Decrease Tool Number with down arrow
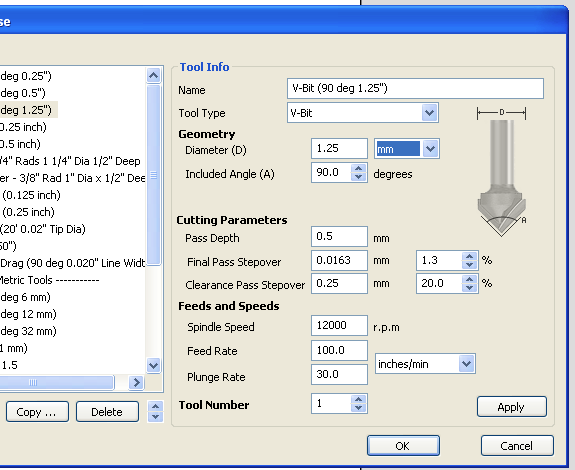The image size is (575, 470). 358,408
